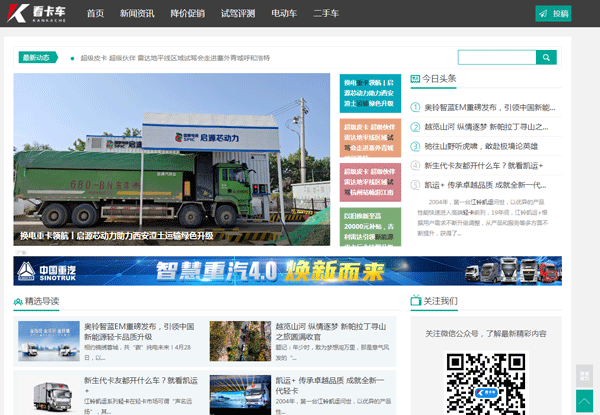Select the pink carousel tile 超级皮卡 超级伙伴
The width and height of the screenshot is (600, 415).
click(370, 182)
